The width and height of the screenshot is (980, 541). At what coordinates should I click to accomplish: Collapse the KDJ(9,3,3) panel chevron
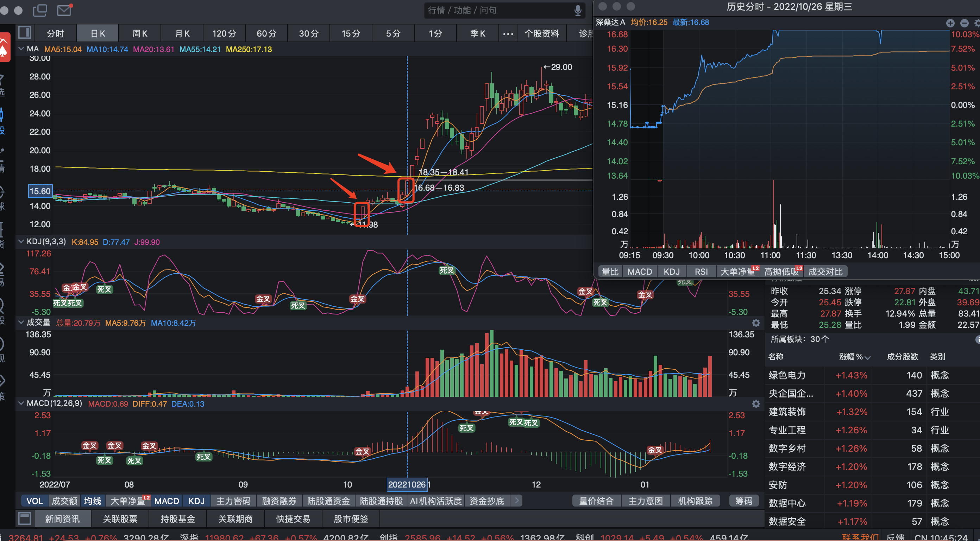click(x=21, y=241)
